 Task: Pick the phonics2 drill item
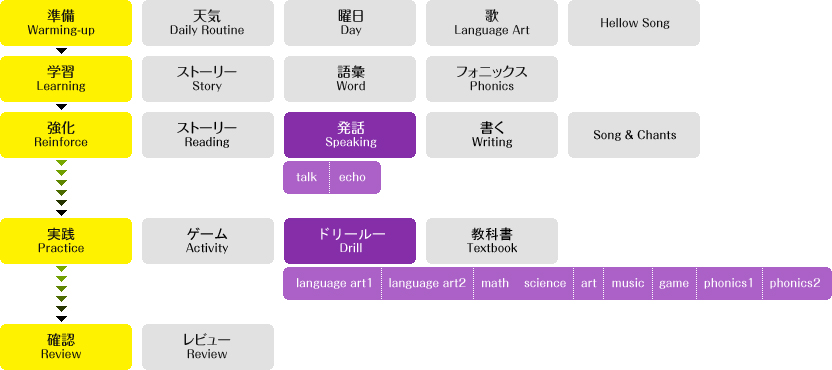coord(795,283)
